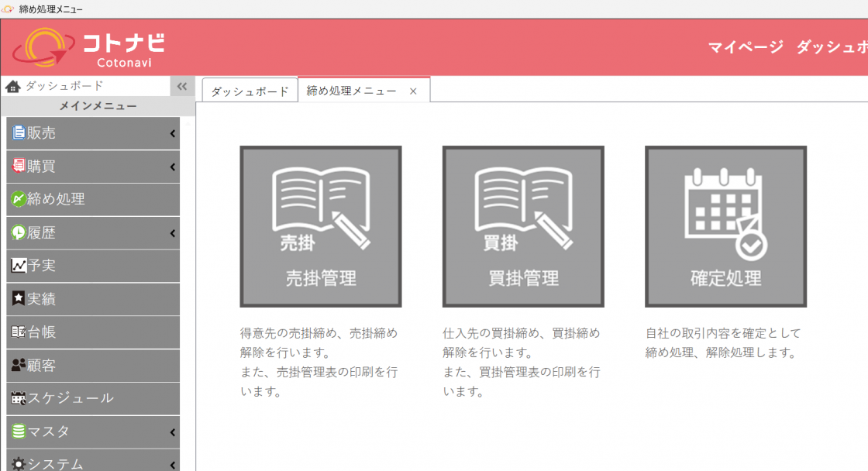The height and width of the screenshot is (471, 868).
Task: Close the 締め処理メニュー tab
Action: [x=413, y=91]
